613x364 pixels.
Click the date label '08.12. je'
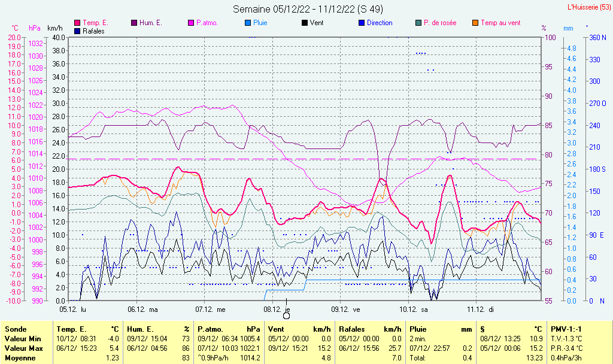point(277,310)
